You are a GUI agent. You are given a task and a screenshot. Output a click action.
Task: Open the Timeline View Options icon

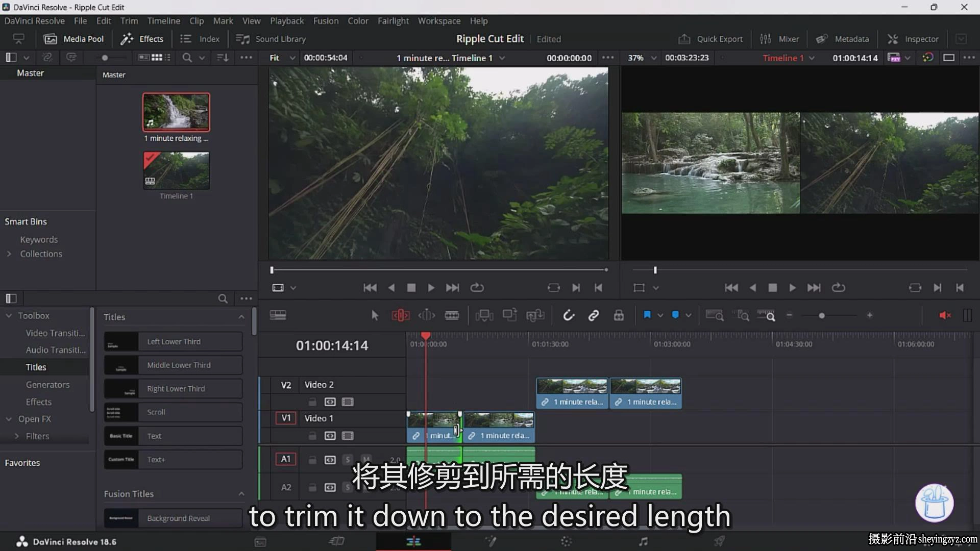(x=278, y=316)
